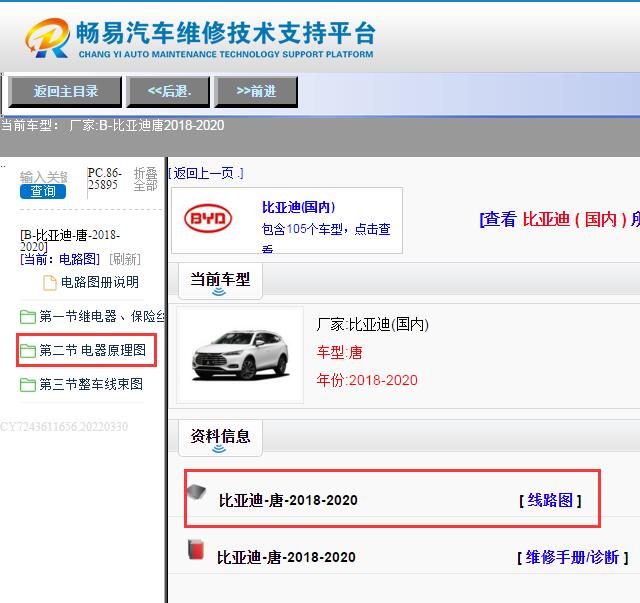The width and height of the screenshot is (640, 603).
Task: Click [B-比亚迪-唐-2018-2020] heading in sidebar
Action: (70, 241)
